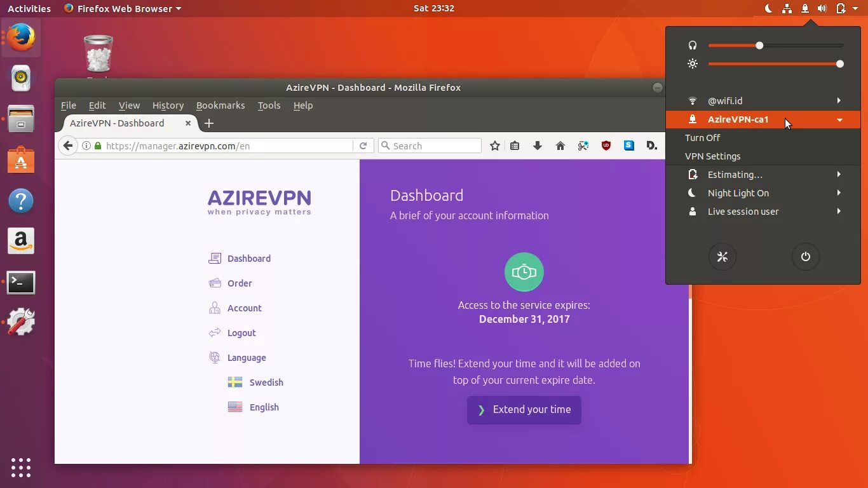Open the History menu
This screenshot has width=868, height=488.
pos(168,105)
